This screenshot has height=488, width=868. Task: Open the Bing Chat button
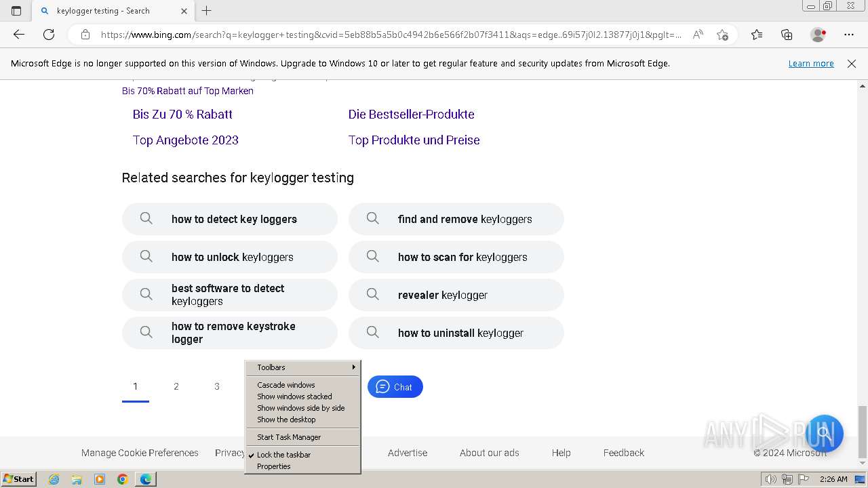coord(395,387)
